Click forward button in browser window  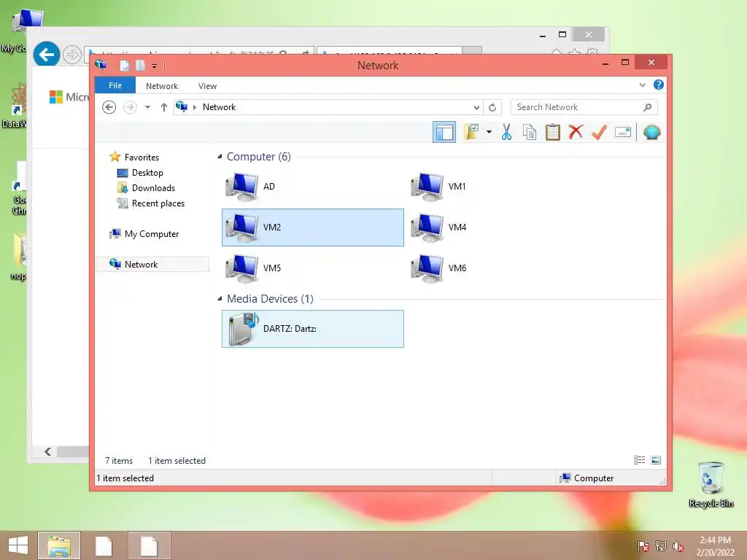click(72, 55)
